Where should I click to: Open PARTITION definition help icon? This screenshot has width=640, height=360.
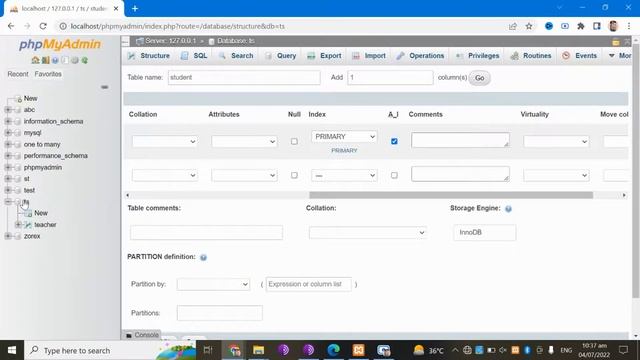click(x=203, y=257)
